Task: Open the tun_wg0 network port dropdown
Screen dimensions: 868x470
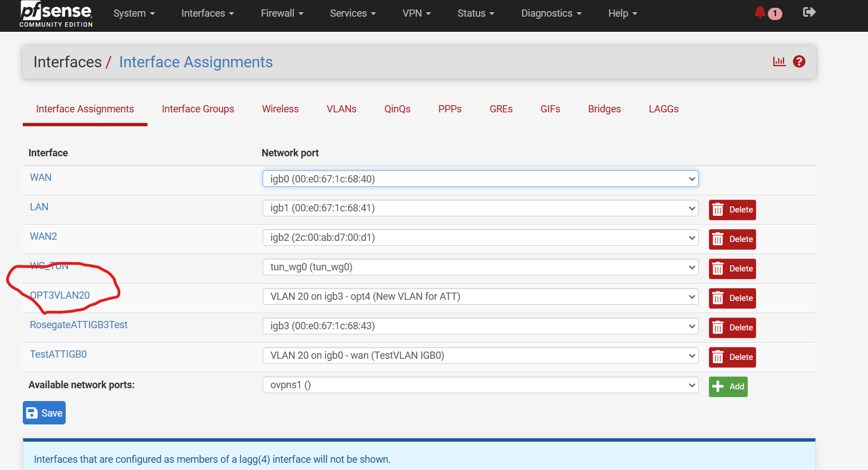Action: [x=481, y=267]
